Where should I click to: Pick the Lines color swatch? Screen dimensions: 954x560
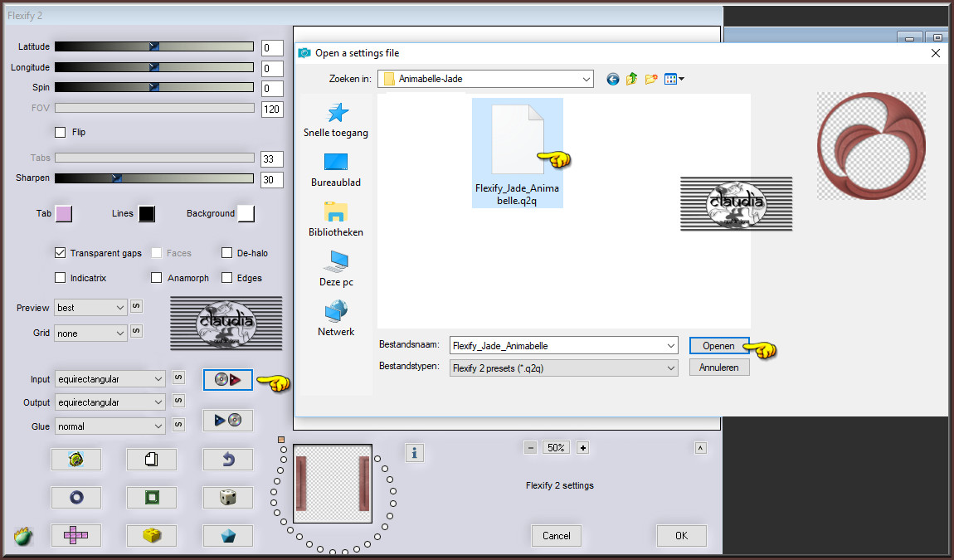pyautogui.click(x=147, y=214)
